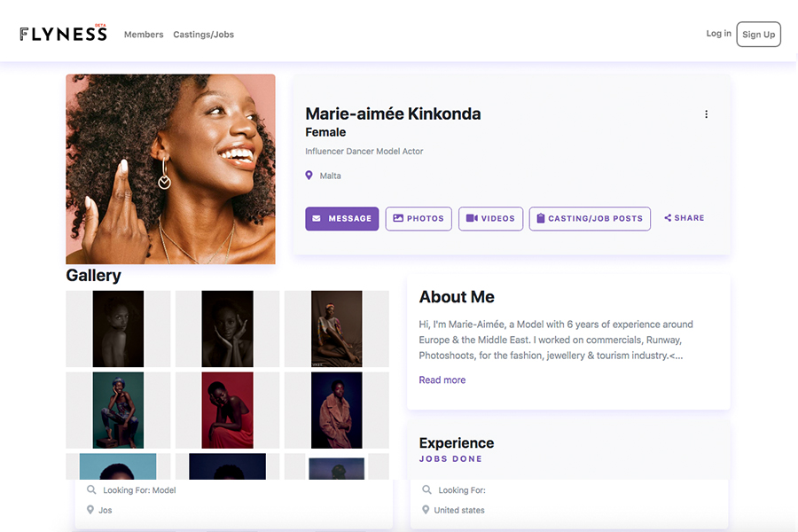The width and height of the screenshot is (798, 532).
Task: Click the search icon in the United states card
Action: click(x=426, y=489)
